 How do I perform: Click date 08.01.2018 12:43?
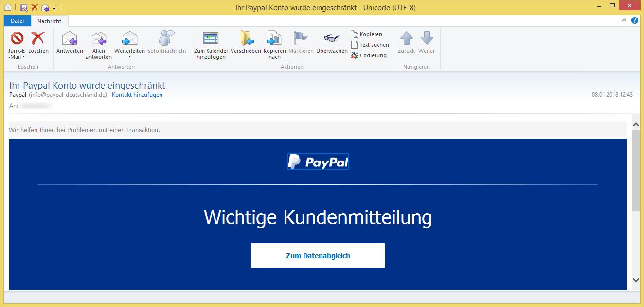612,95
